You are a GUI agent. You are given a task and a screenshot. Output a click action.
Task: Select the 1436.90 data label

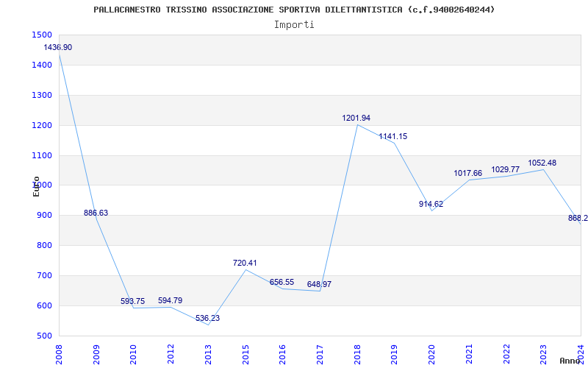tap(58, 48)
